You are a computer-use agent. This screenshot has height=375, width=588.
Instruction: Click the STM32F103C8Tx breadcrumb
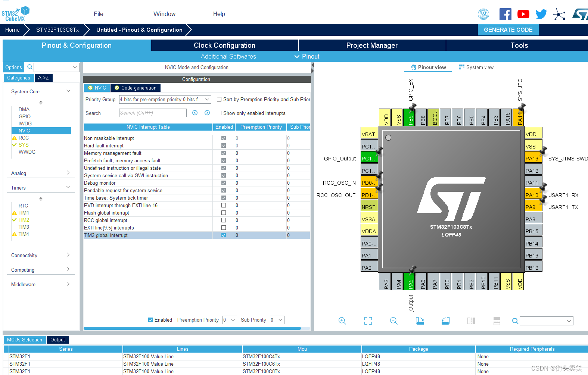[x=57, y=30]
